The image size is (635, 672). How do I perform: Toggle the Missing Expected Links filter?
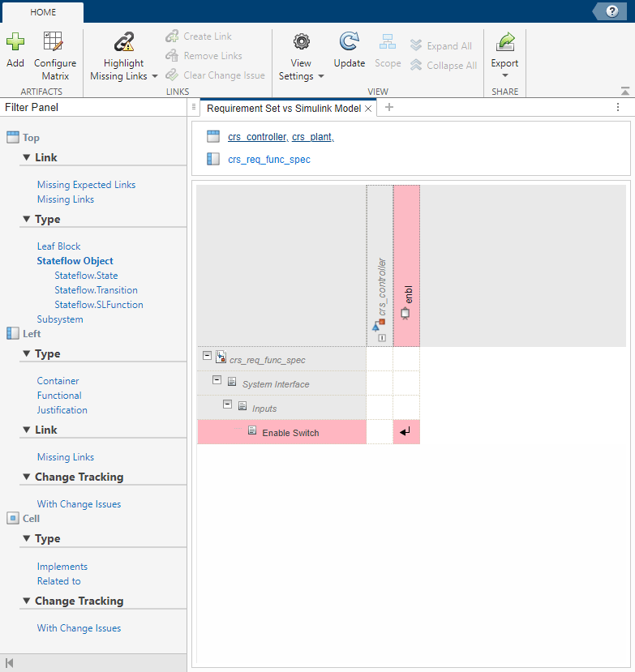(x=86, y=185)
